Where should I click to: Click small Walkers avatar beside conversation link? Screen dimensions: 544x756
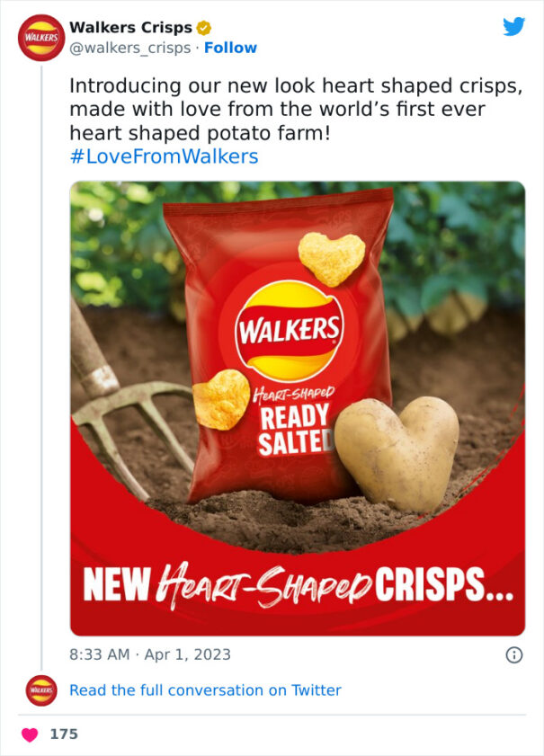click(x=41, y=690)
